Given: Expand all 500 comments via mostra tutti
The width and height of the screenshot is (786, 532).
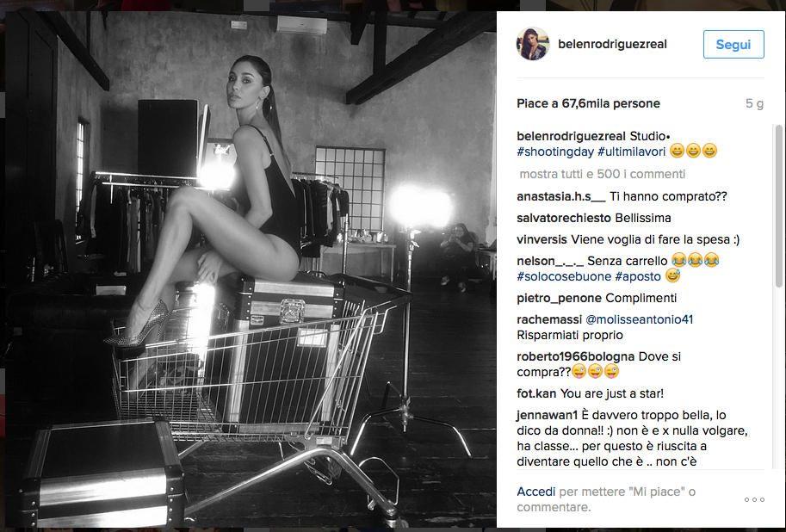Looking at the screenshot, I should [x=602, y=174].
